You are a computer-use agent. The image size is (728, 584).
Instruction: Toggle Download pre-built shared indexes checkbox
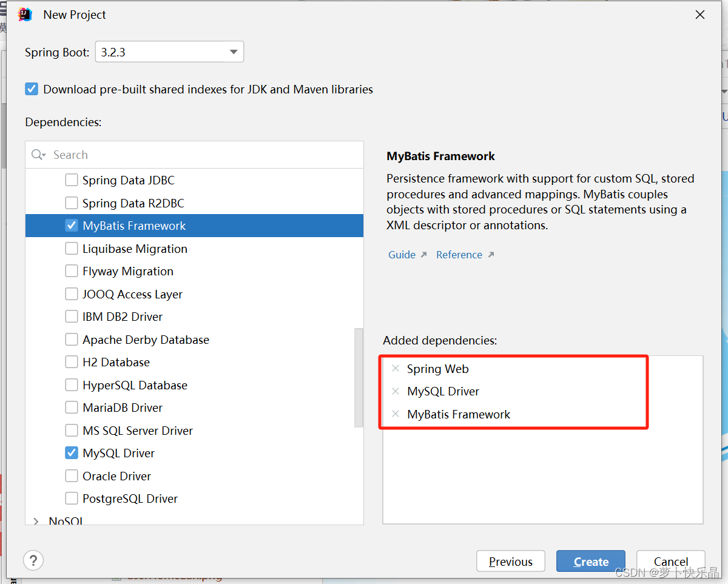(32, 89)
